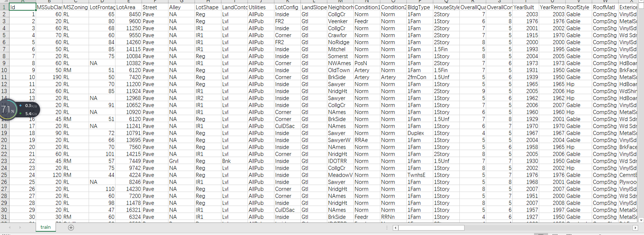
Task: Select the Mitchel neighborhood cell
Action: coord(340,49)
